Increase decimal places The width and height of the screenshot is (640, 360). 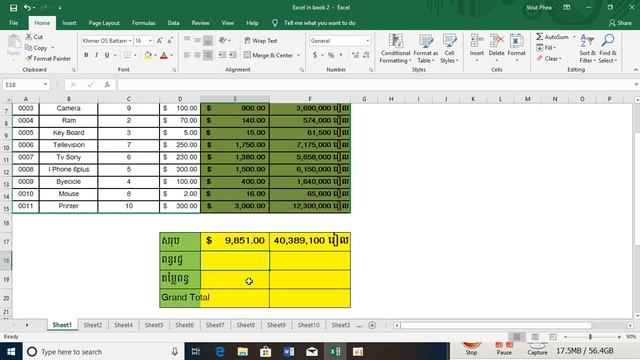coord(355,55)
